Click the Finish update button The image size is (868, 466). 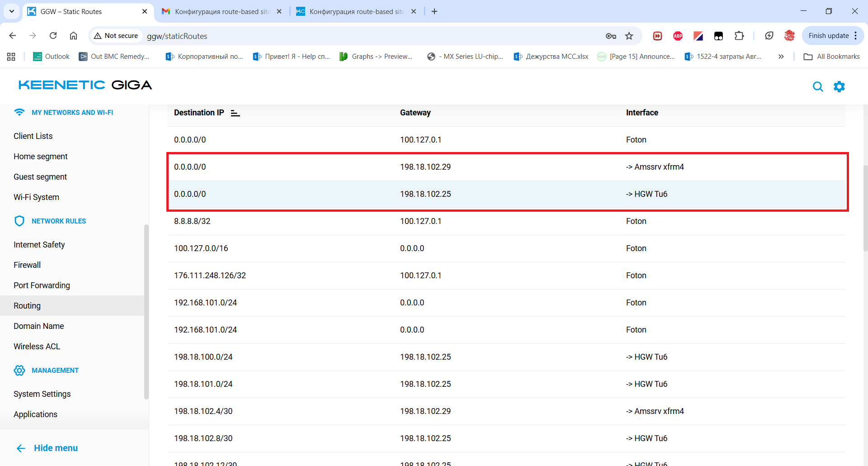click(828, 36)
